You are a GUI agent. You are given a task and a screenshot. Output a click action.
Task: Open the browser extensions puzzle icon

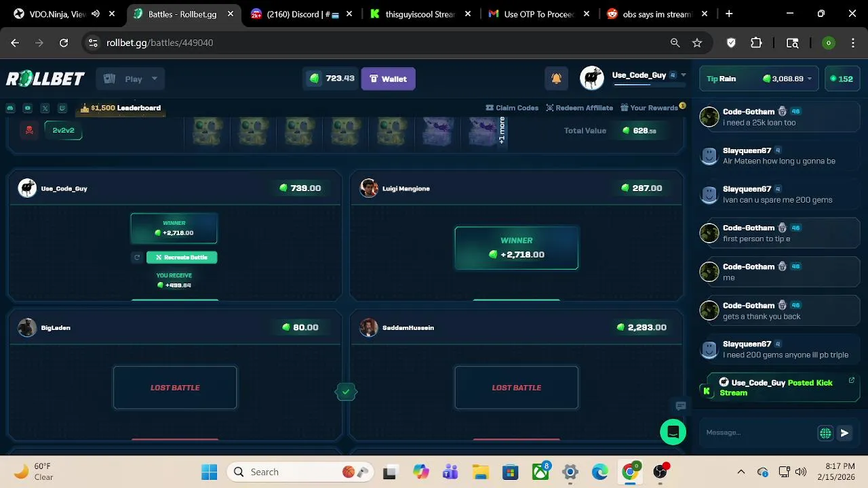point(756,43)
